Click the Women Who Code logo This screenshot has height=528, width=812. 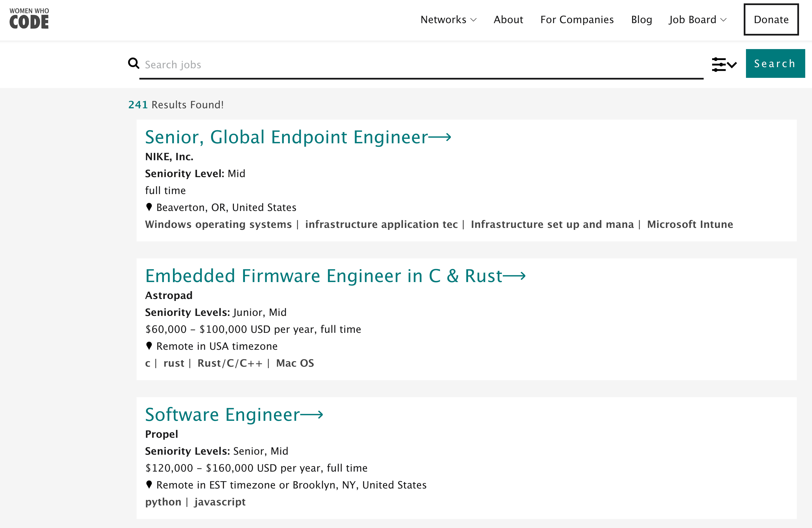[x=29, y=19]
